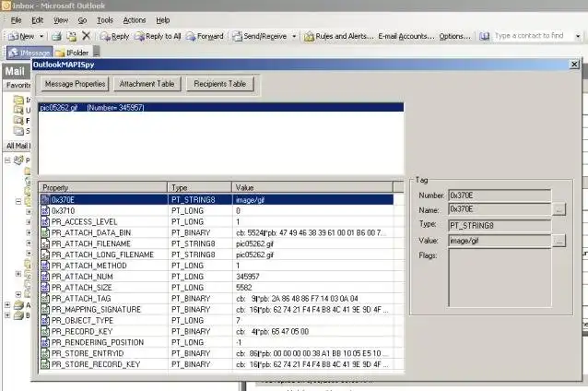Click the PR_ATTACH_TAG row icon

pyautogui.click(x=45, y=299)
